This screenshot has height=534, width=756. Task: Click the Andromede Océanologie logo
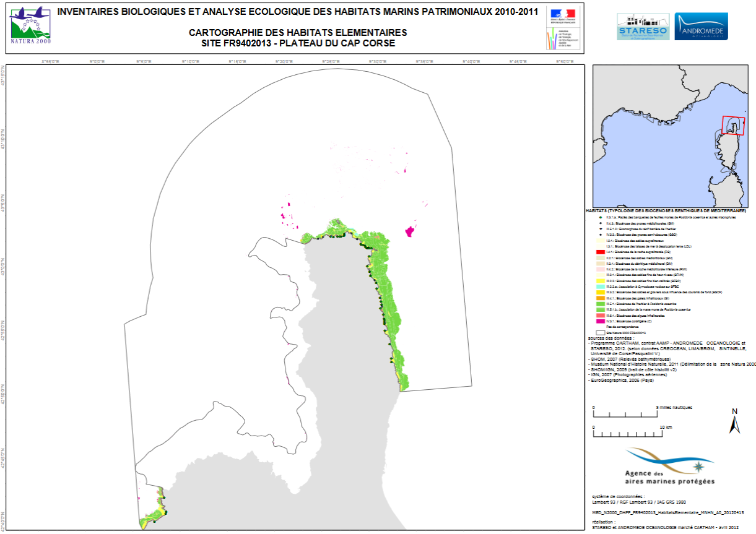pyautogui.click(x=701, y=27)
